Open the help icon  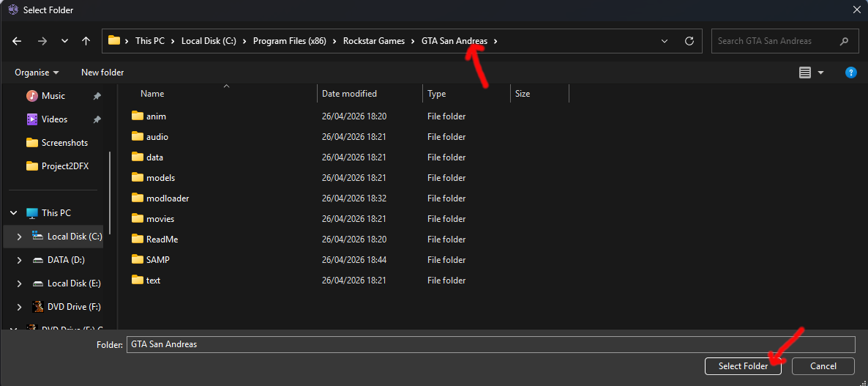[x=851, y=73]
